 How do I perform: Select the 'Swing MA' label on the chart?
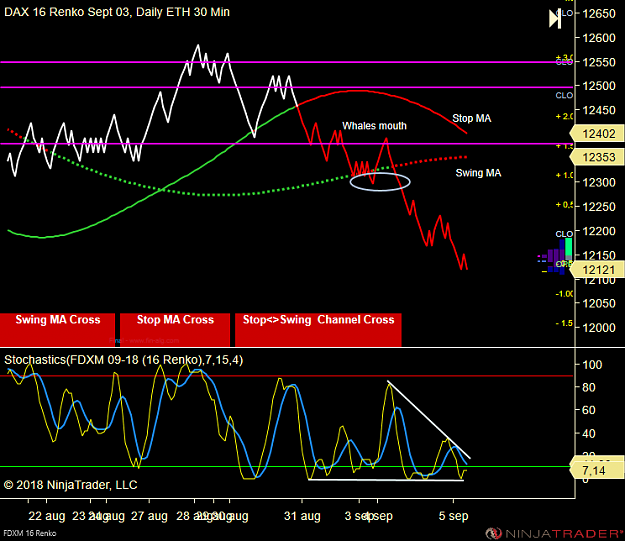click(478, 173)
